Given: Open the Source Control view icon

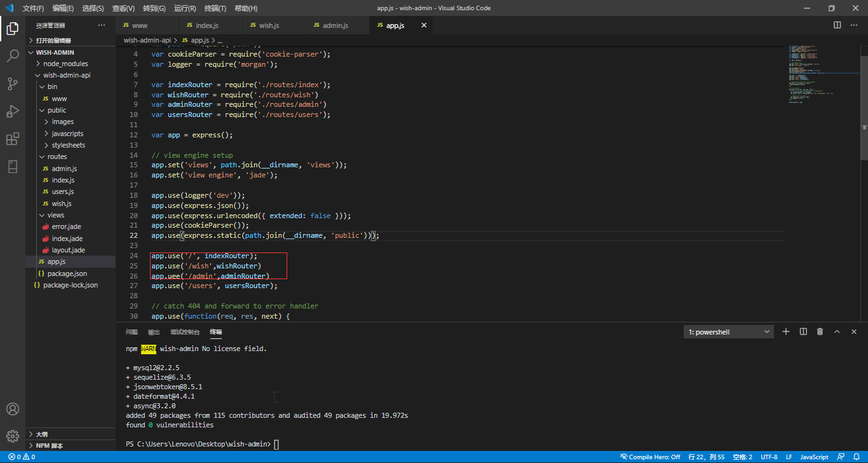Looking at the screenshot, I should point(13,84).
